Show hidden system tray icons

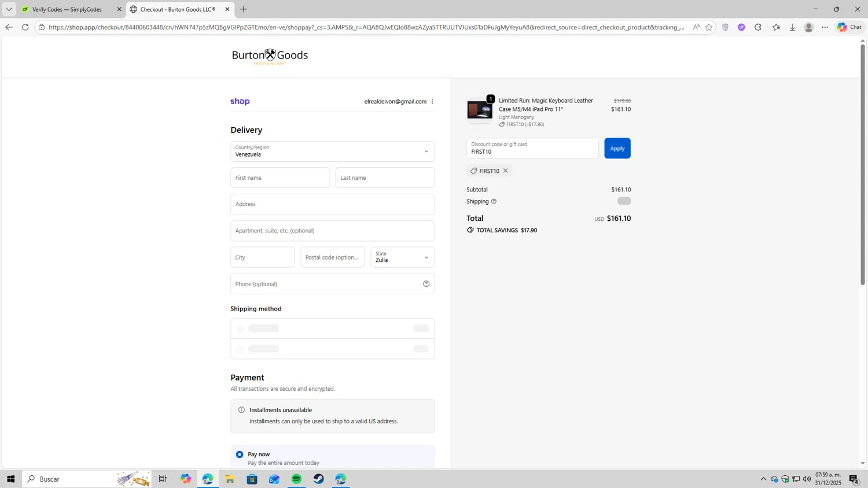tap(763, 479)
